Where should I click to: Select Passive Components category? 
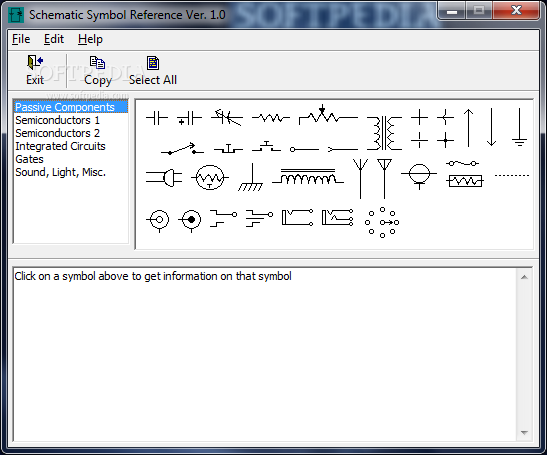[71, 107]
